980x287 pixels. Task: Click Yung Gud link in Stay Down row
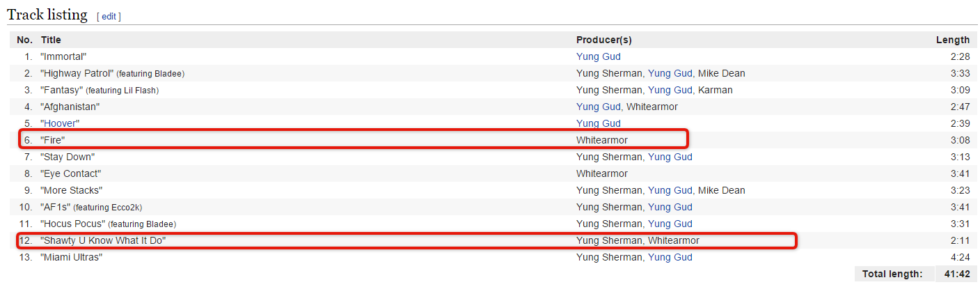tap(670, 157)
